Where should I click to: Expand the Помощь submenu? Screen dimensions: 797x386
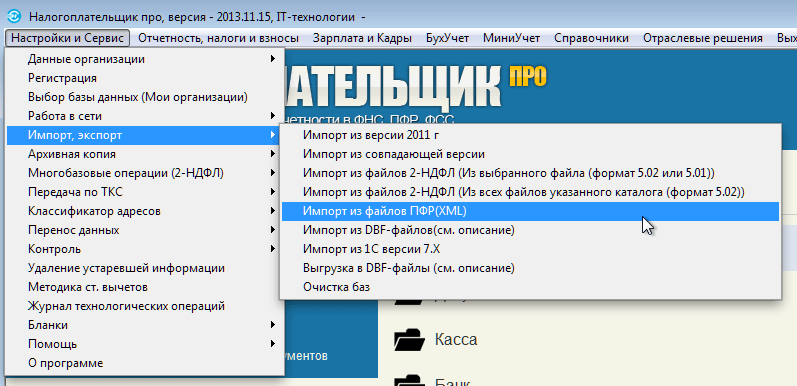click(x=144, y=344)
